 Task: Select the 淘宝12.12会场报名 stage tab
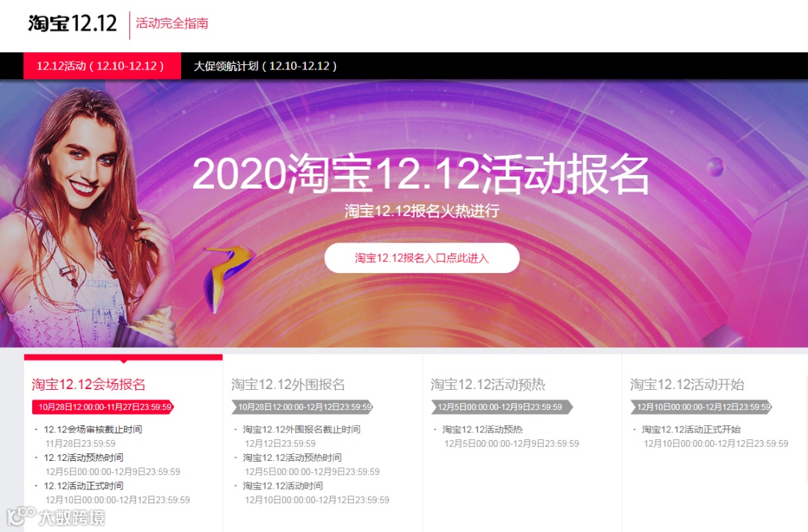88,384
